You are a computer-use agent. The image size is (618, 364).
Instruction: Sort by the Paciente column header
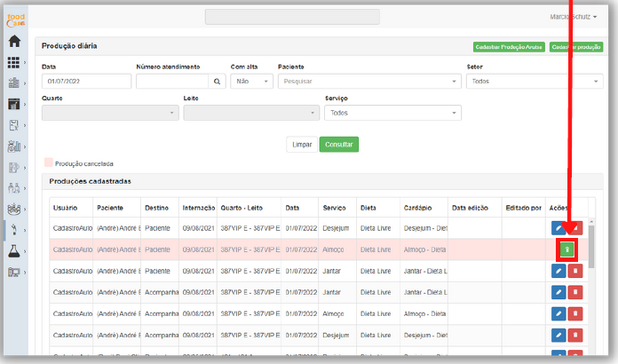110,207
